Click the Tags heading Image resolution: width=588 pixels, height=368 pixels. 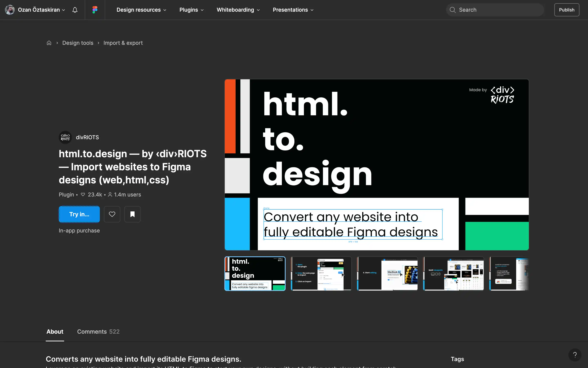(x=457, y=359)
